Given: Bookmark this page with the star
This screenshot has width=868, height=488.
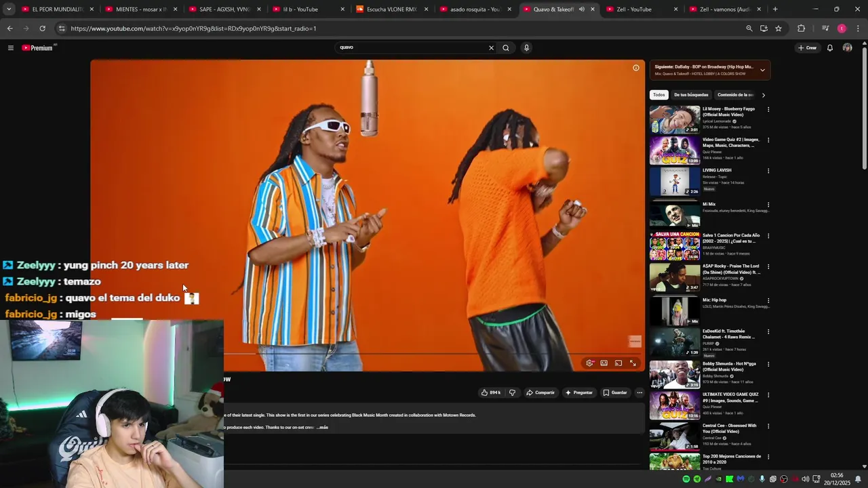Looking at the screenshot, I should click(x=778, y=28).
